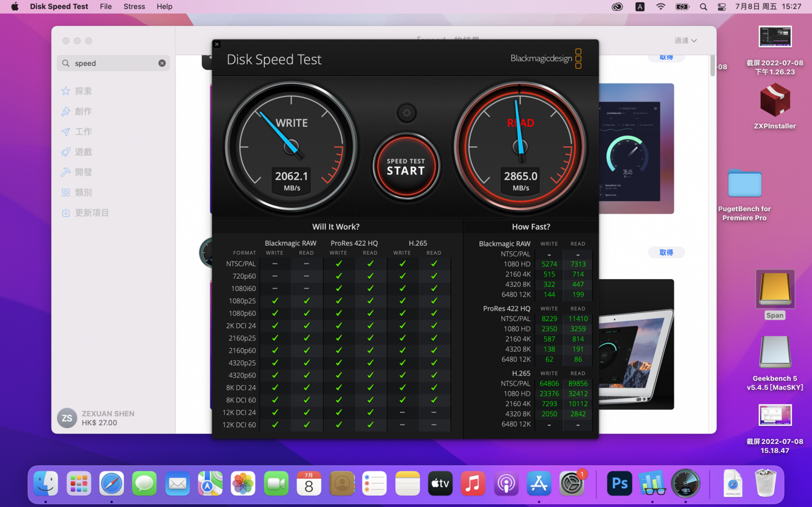The width and height of the screenshot is (812, 507).
Task: Open Calendar from the Dock
Action: coord(309,484)
